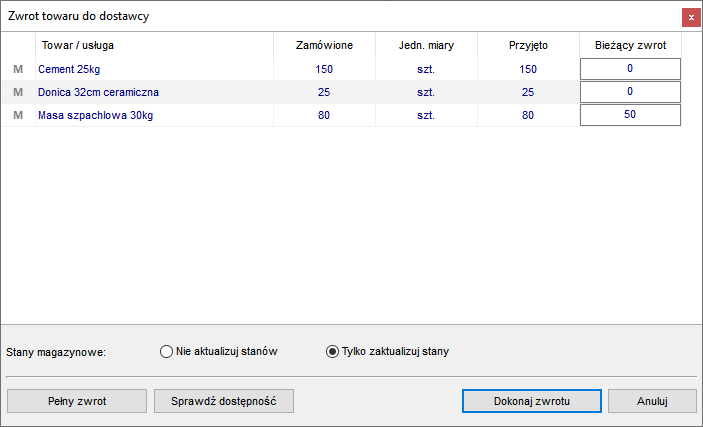Click the Zamówione column header
Screen dimensions: 703x427
pyautogui.click(x=324, y=45)
